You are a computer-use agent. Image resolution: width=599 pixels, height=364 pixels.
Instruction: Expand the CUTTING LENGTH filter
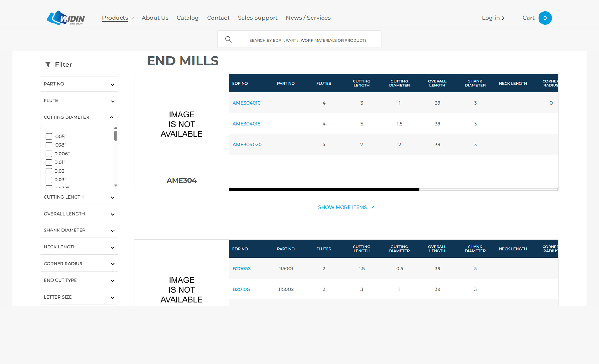[79, 197]
